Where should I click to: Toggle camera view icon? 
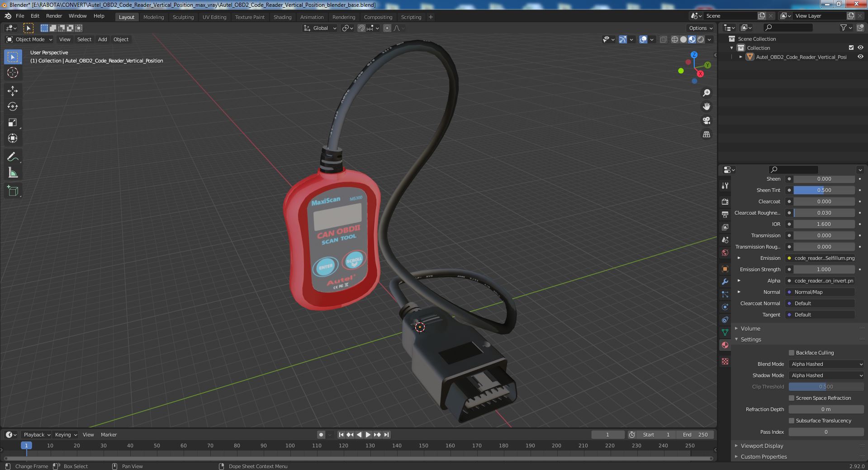707,120
